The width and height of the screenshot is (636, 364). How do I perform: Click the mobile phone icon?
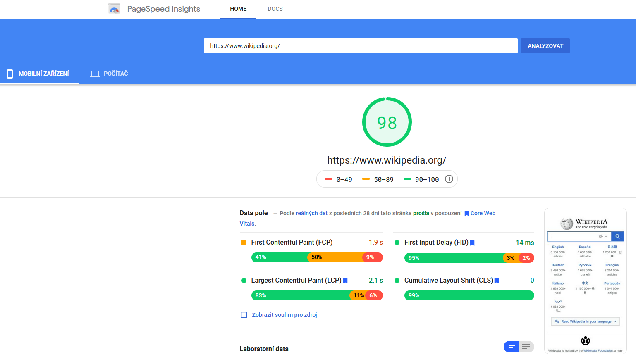click(10, 74)
